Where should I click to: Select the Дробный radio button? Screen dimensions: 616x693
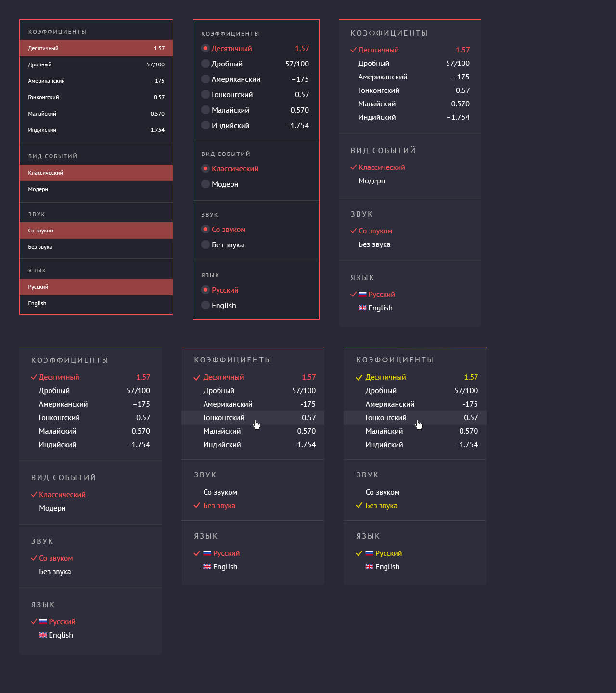pos(205,64)
